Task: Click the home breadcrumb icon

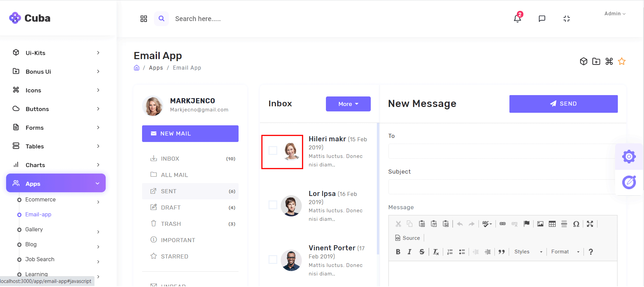Action: (137, 68)
